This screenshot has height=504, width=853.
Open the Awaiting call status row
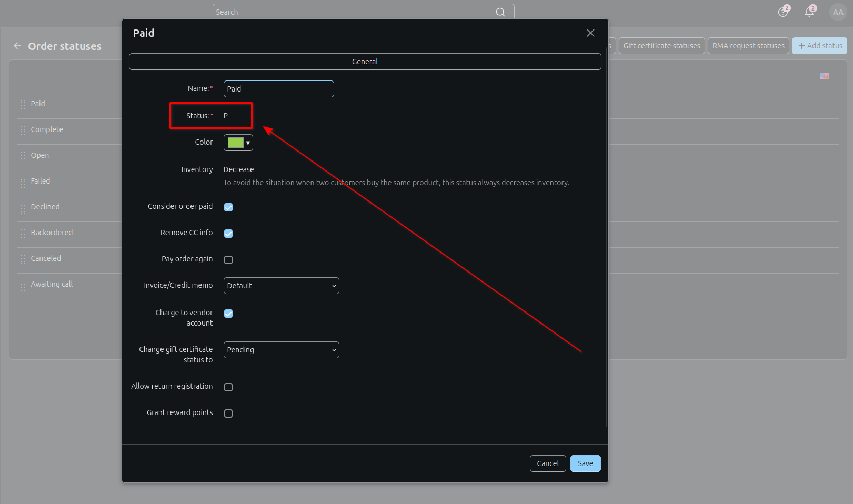[x=52, y=284]
